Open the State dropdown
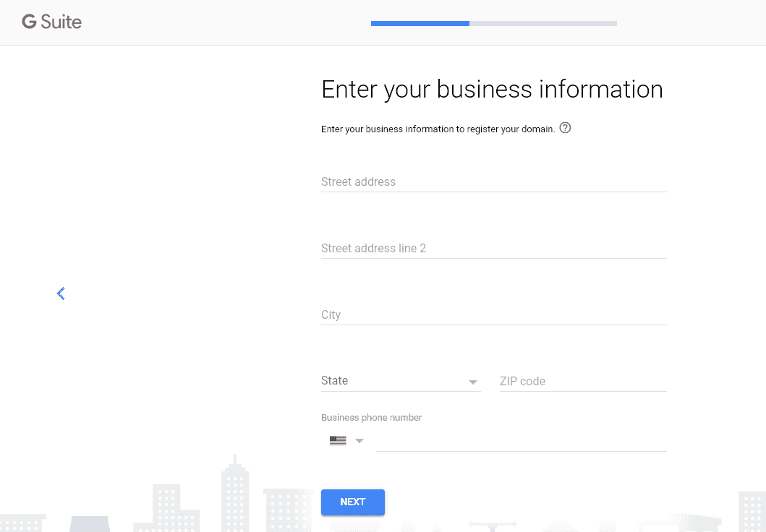Screen dimensions: 766x532 coord(401,381)
